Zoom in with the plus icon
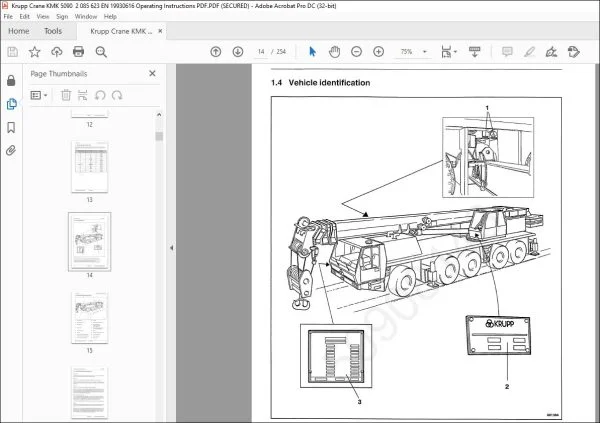The image size is (600, 423). pyautogui.click(x=378, y=52)
